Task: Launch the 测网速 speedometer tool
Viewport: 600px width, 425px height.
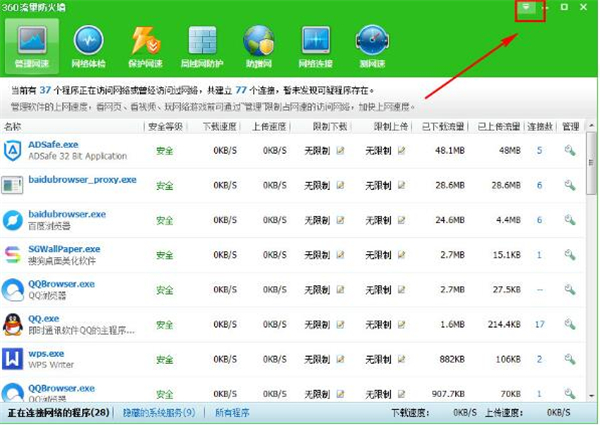Action: click(x=372, y=46)
